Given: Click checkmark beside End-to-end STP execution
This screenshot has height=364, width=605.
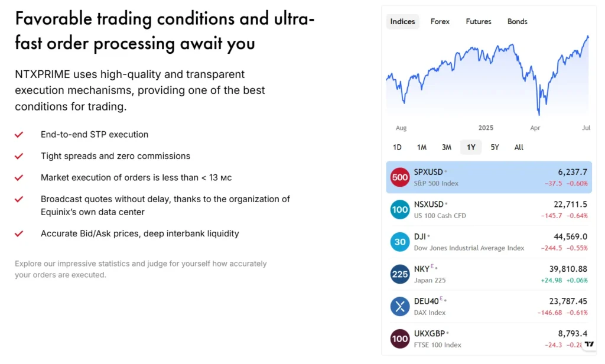Looking at the screenshot, I should pyautogui.click(x=19, y=135).
